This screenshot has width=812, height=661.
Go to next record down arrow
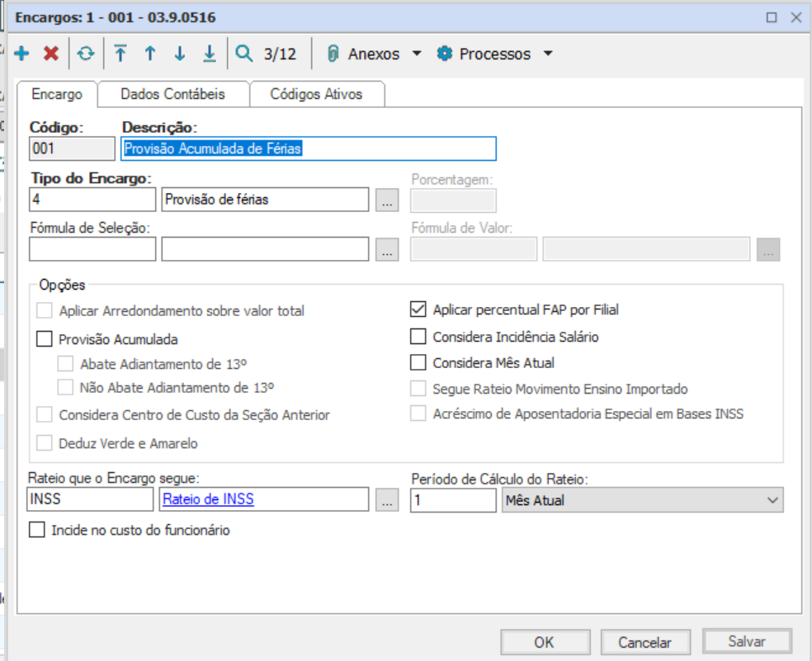[x=180, y=54]
